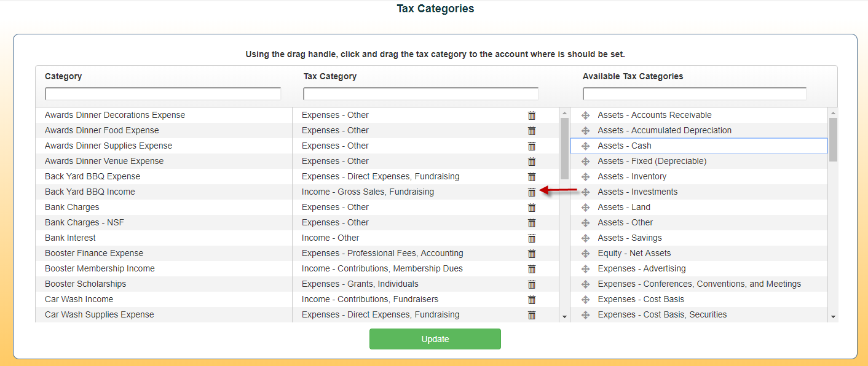Click drag handle beside Assets - Investments

pos(585,192)
